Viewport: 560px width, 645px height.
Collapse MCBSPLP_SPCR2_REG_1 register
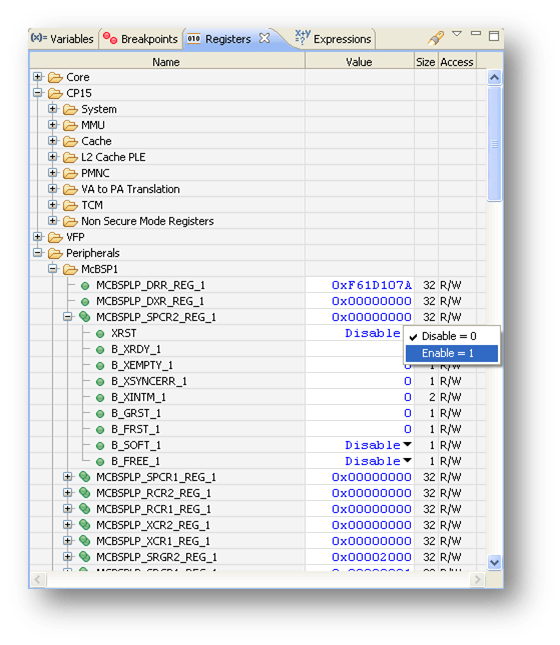[68, 317]
